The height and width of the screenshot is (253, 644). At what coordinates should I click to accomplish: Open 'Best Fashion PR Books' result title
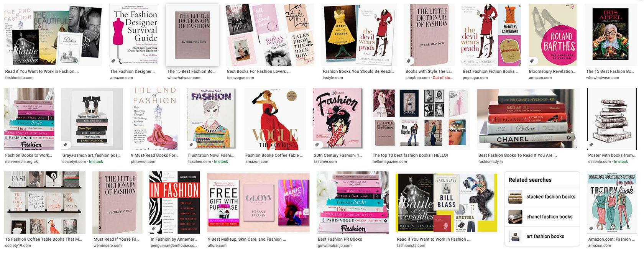(x=340, y=239)
